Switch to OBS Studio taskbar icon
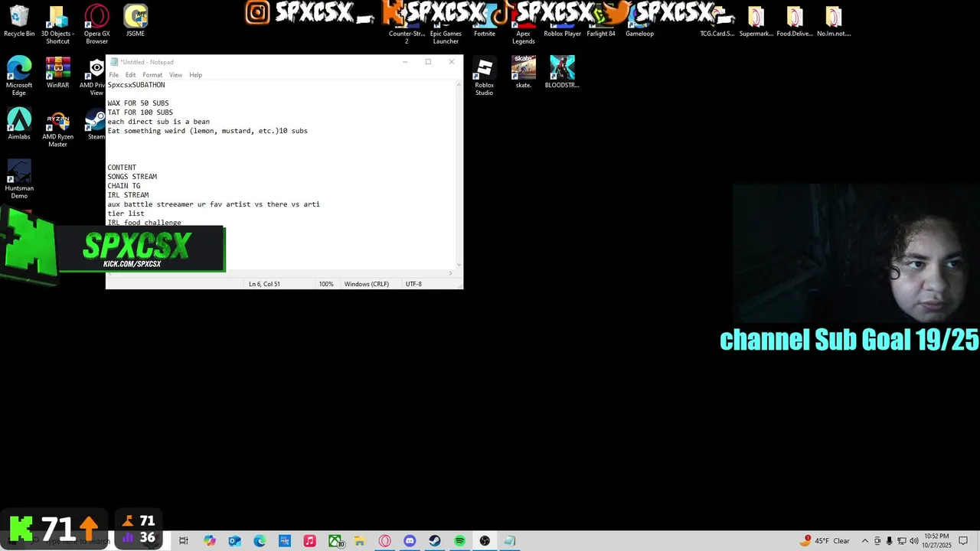 (485, 541)
